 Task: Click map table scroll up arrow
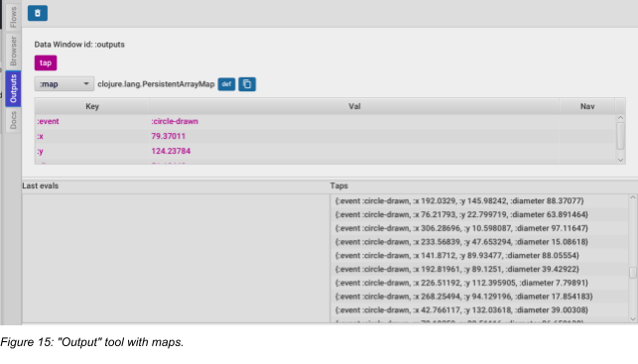620,118
